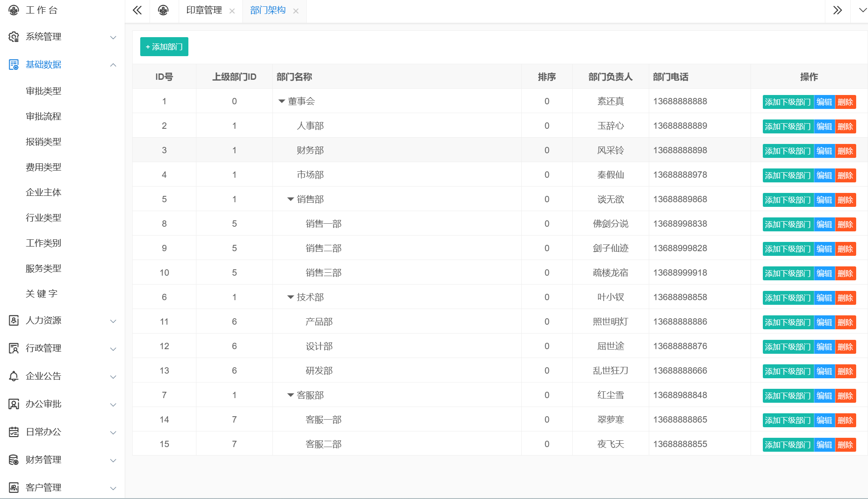Delete the 销售一部 row
868x499 pixels.
tap(846, 225)
